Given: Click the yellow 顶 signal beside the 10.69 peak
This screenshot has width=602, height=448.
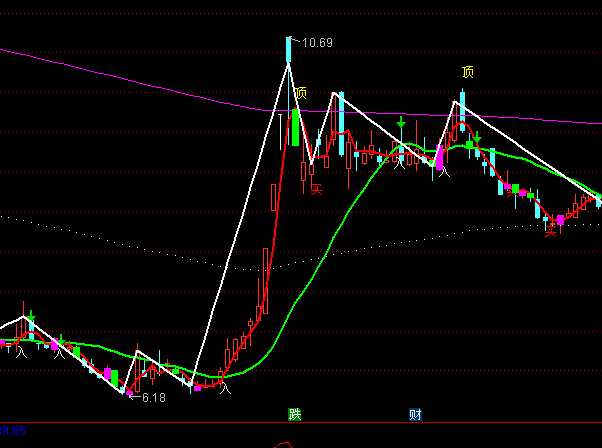Looking at the screenshot, I should click(301, 93).
